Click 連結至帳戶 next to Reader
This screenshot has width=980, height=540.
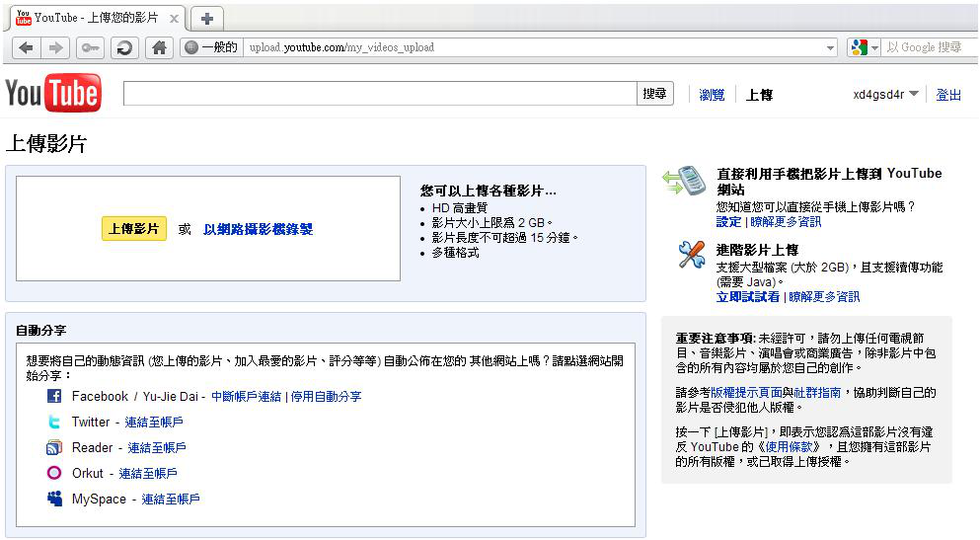point(157,447)
